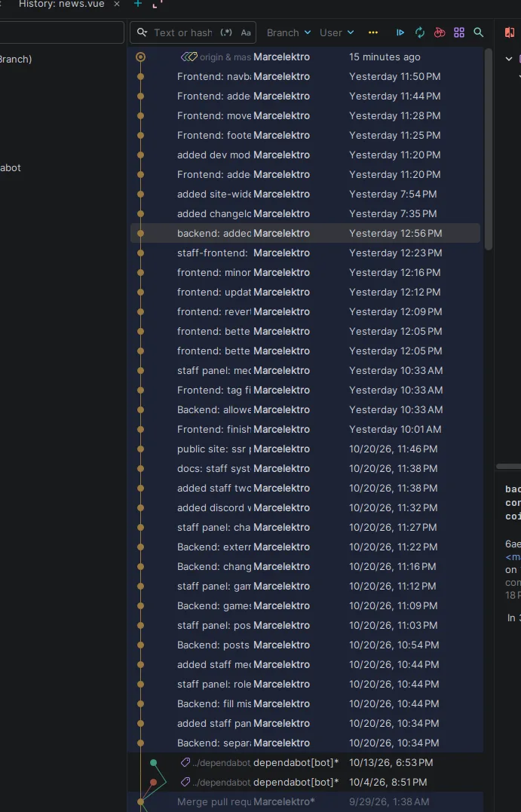
Task: Click the red graph node of the 10/4/26 commit
Action: point(153,782)
